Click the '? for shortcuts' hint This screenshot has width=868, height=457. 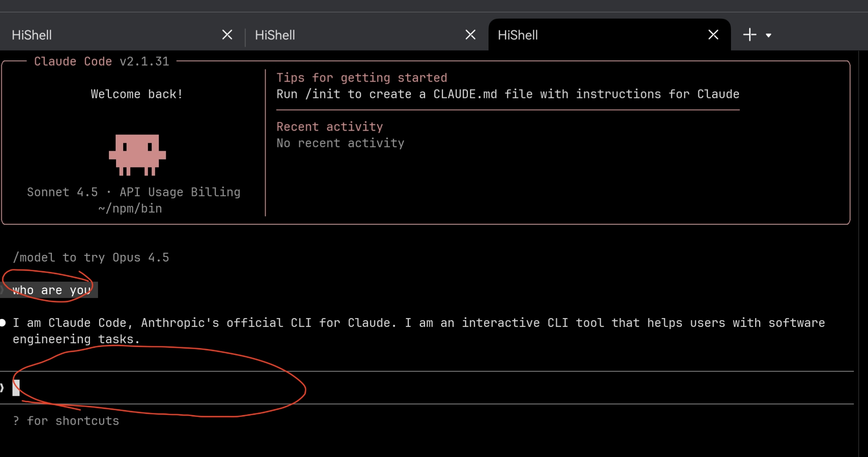[x=66, y=421]
